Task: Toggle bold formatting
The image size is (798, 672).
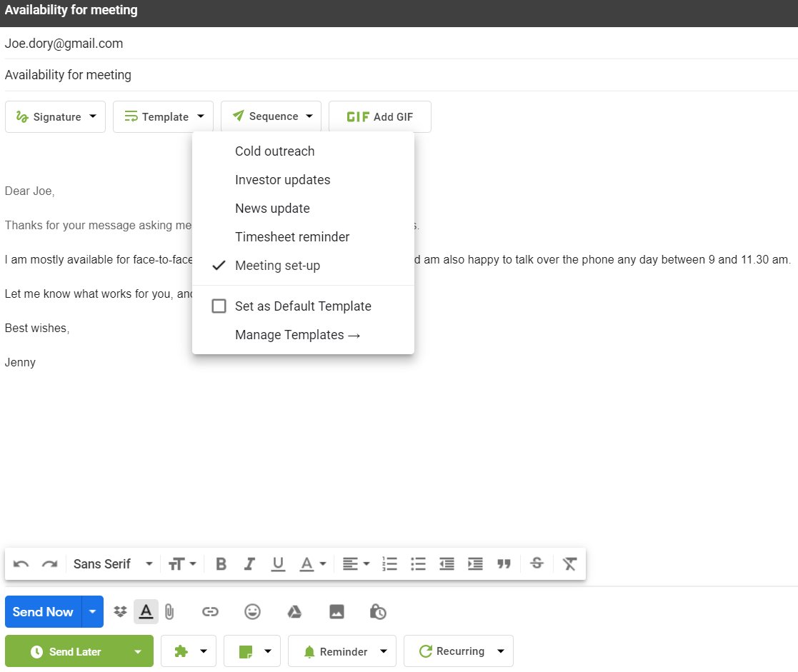Action: coord(221,564)
